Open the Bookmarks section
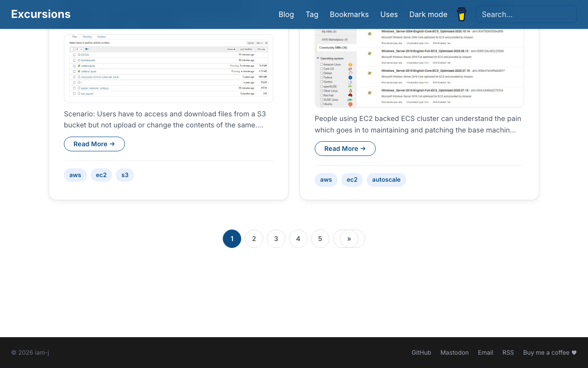Viewport: 588px width, 368px height. [349, 14]
